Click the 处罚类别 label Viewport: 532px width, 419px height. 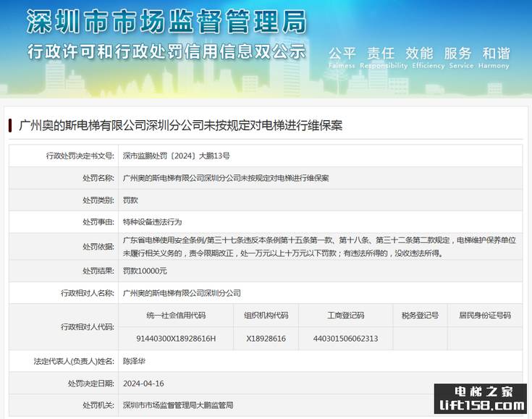(x=98, y=200)
